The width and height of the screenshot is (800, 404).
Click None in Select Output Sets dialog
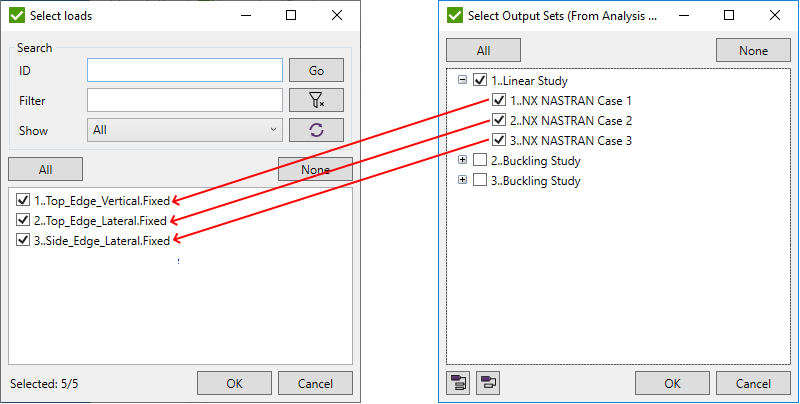pos(753,51)
